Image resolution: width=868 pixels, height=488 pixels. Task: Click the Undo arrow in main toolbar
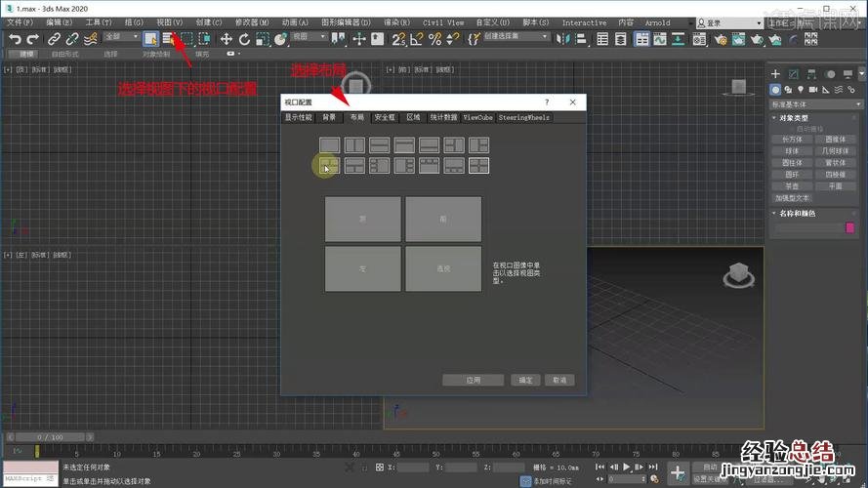pos(15,39)
